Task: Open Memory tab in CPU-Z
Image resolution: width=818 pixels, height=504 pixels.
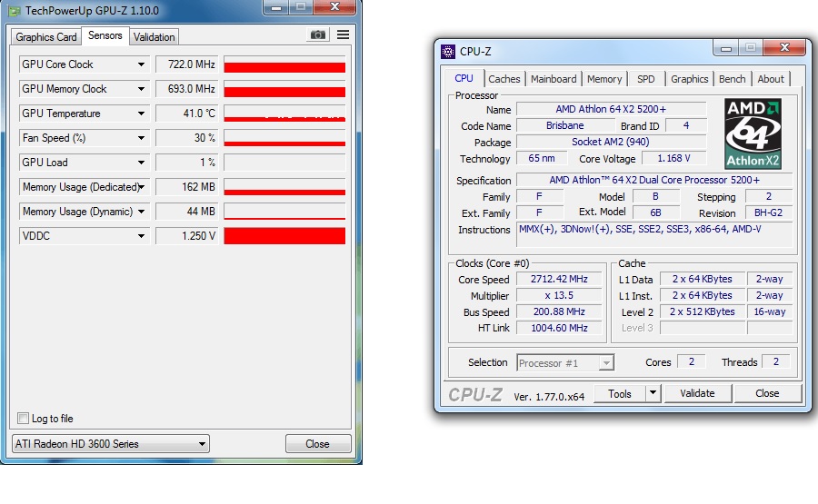Action: click(604, 79)
